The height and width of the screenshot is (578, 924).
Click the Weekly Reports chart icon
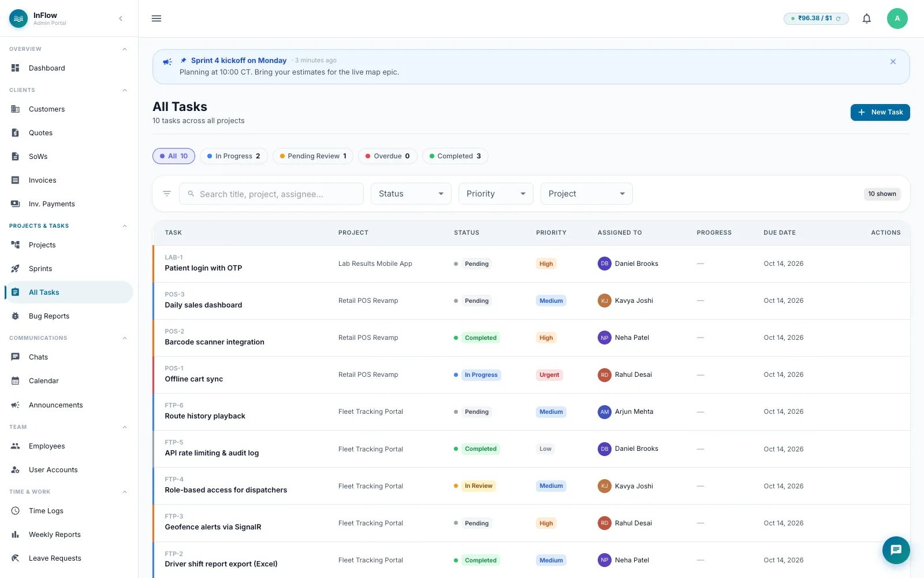pyautogui.click(x=16, y=535)
